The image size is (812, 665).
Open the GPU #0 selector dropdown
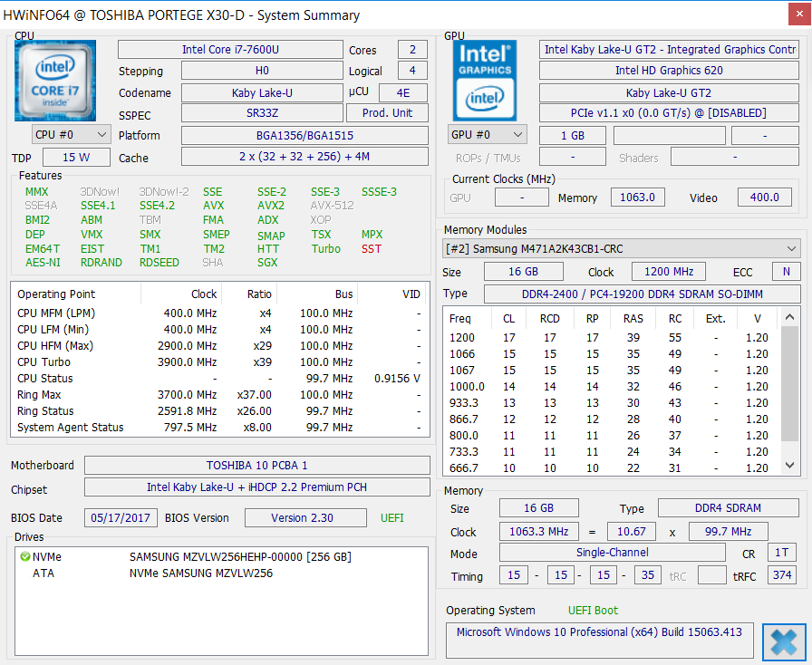(x=488, y=135)
